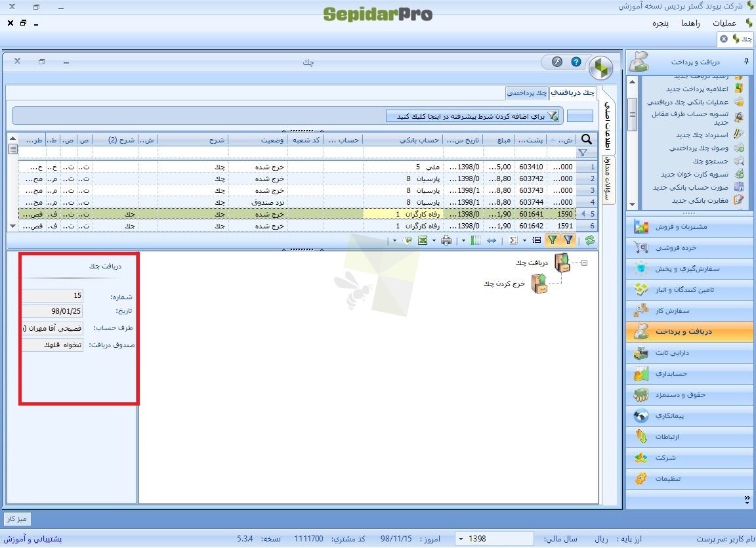Open عمليات menu

pos(724,23)
